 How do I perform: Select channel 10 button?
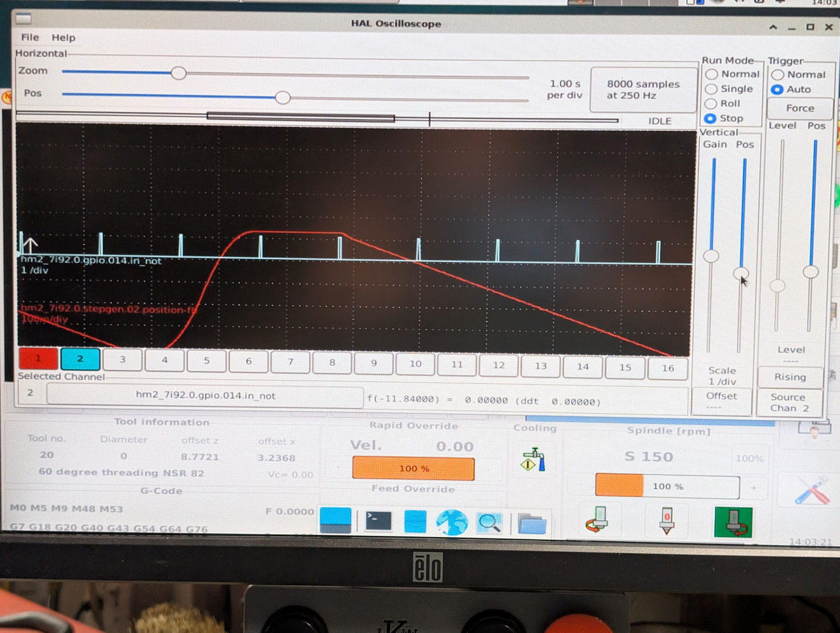pos(415,364)
